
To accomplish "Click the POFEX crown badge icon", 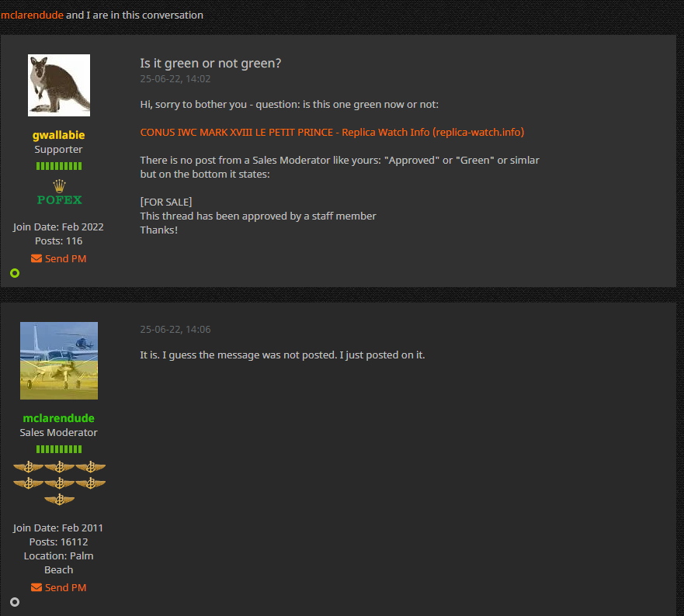I will (59, 192).
